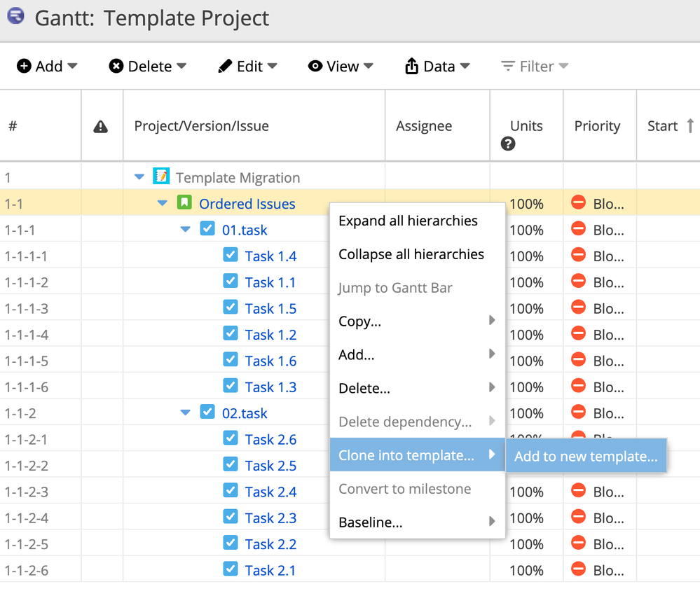Choose Expand all hierarchies from context menu

(x=418, y=221)
